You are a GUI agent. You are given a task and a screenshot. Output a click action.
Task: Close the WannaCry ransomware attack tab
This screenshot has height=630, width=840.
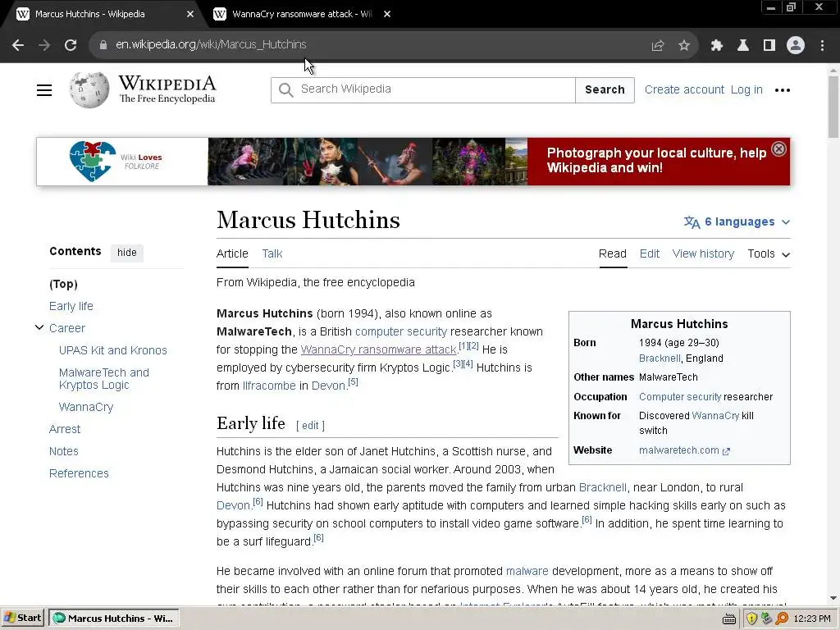(x=387, y=14)
